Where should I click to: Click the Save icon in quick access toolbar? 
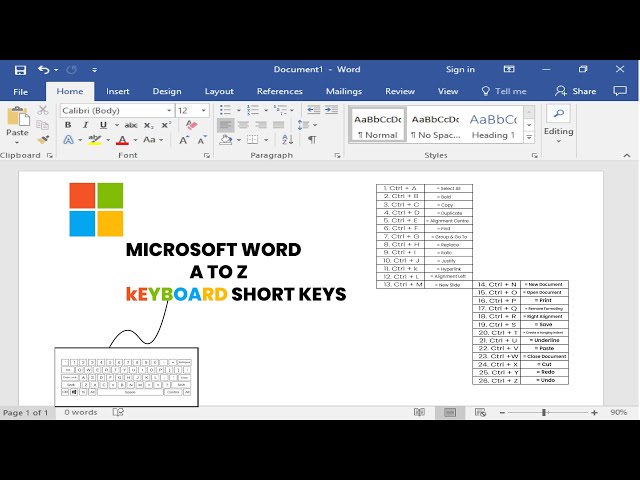click(x=20, y=70)
